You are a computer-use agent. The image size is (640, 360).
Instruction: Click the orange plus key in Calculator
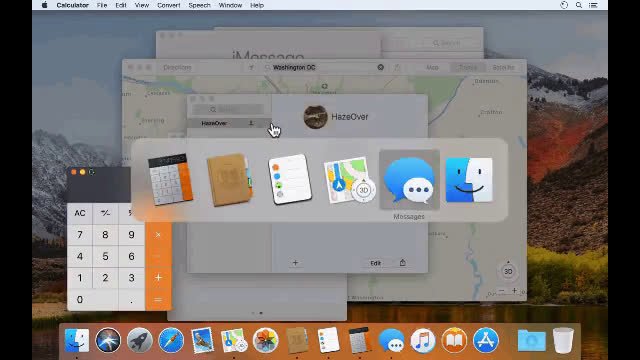158,278
